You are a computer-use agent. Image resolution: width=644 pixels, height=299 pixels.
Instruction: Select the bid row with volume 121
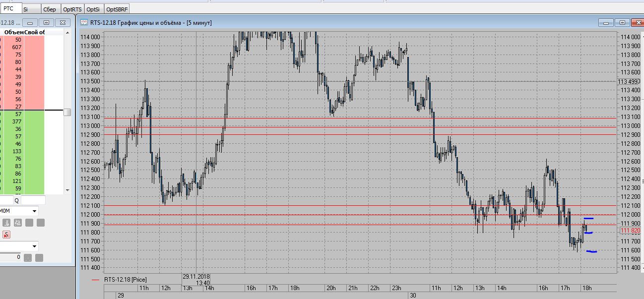[x=22, y=181]
